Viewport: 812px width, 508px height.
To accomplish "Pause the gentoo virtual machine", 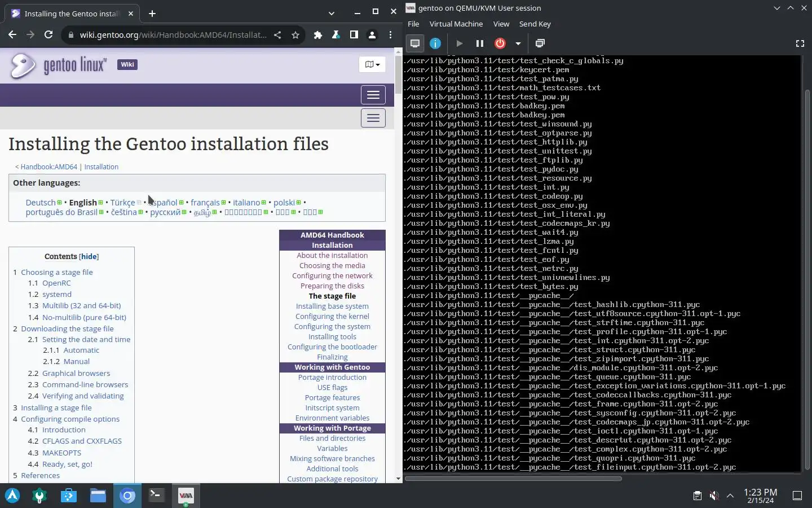I will tap(480, 43).
